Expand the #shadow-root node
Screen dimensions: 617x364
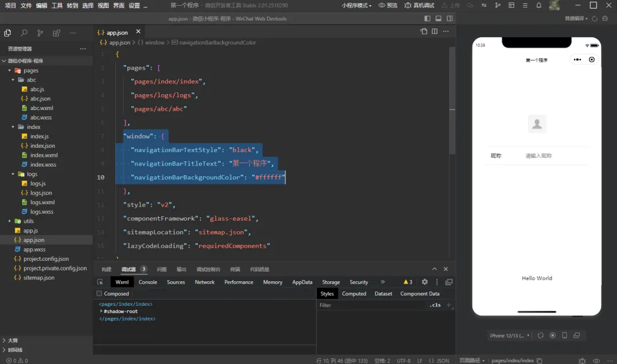point(101,311)
